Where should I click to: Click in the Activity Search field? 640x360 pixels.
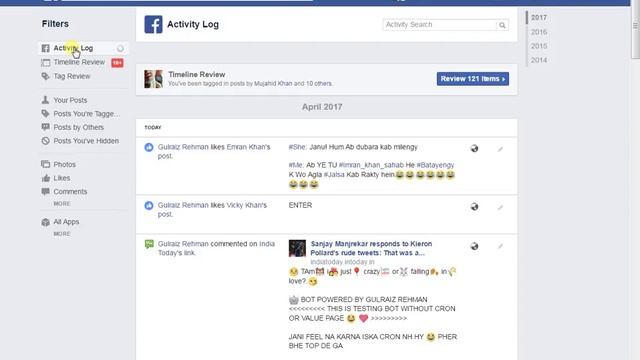click(440, 25)
